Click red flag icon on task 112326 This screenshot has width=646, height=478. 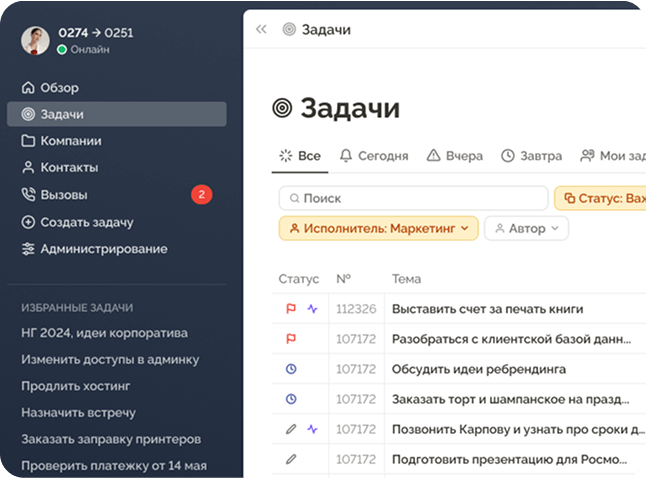pos(291,309)
